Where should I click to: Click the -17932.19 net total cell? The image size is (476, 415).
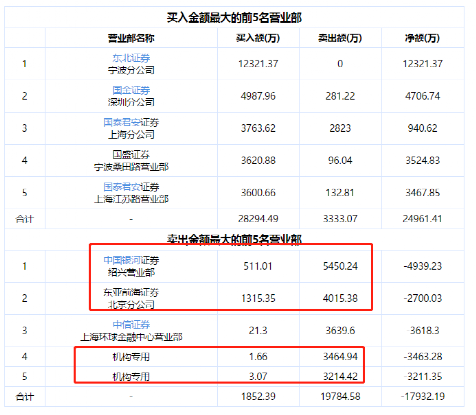point(422,397)
